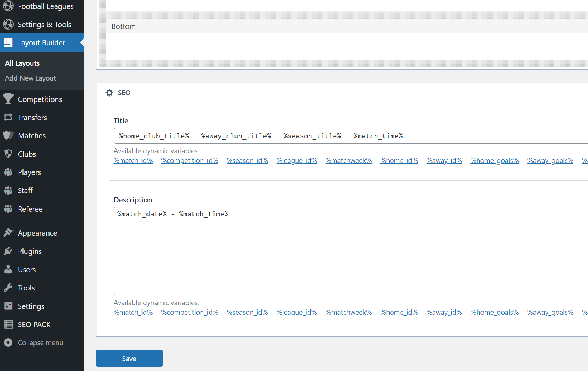Click the Competitions trophy icon
Screen dimensions: 588x371
[8, 99]
